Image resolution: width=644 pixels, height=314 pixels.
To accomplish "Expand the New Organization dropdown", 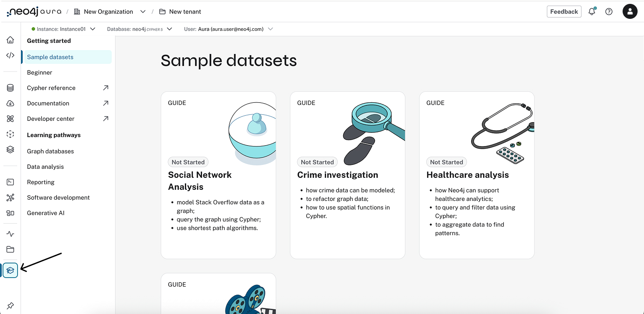I will point(142,12).
